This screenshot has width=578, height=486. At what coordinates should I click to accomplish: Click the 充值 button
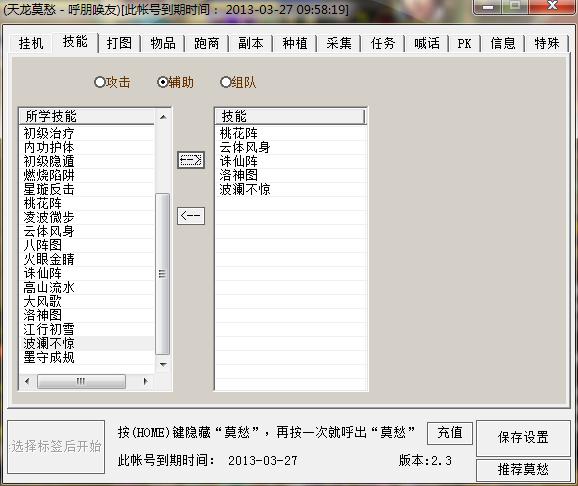click(450, 433)
